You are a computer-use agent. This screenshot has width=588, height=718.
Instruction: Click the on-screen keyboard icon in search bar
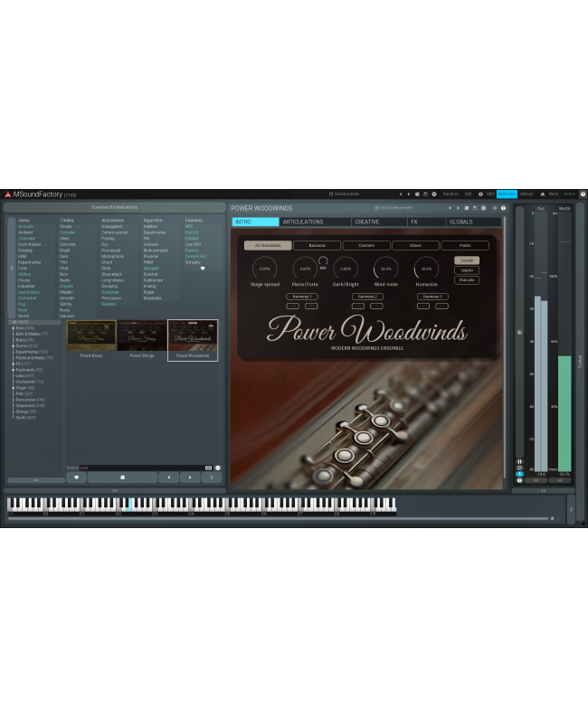point(208,468)
